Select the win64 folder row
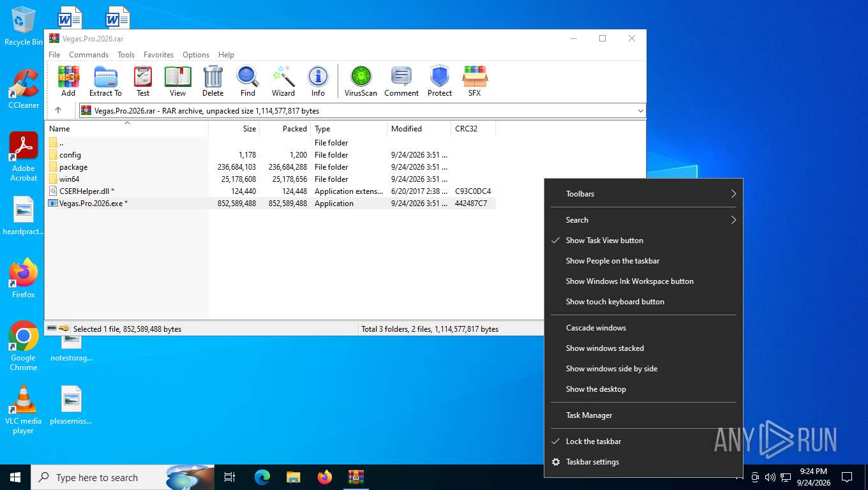 coord(270,179)
